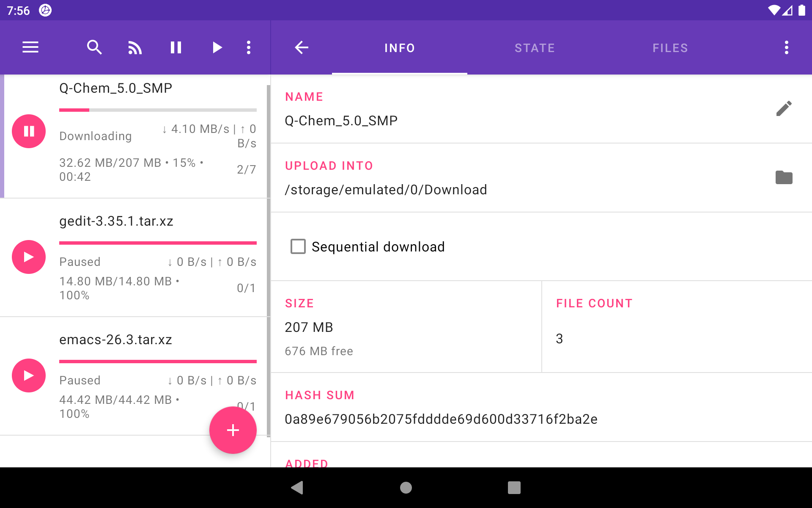812x508 pixels.
Task: Pause the Q-Chem_5.0_SMP download
Action: [x=29, y=131]
